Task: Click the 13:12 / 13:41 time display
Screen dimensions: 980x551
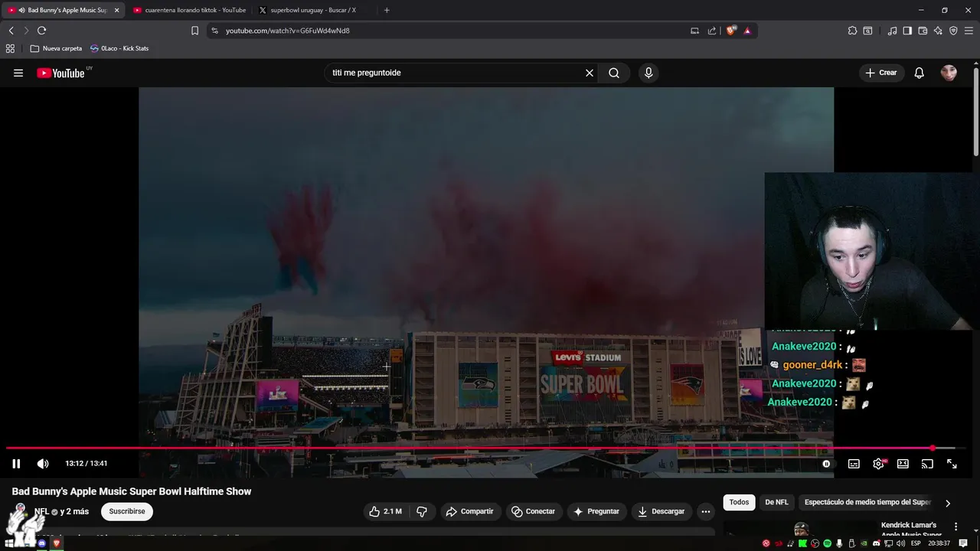Action: click(86, 464)
